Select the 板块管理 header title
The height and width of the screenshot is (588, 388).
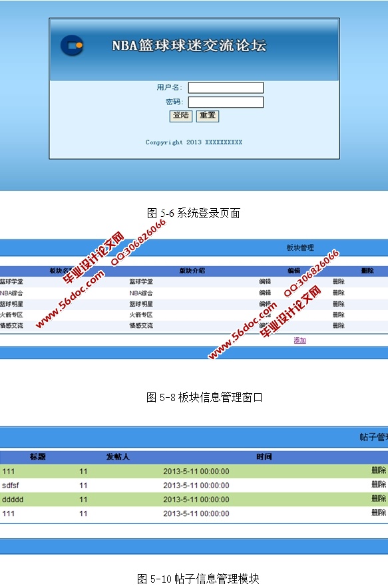(x=300, y=248)
